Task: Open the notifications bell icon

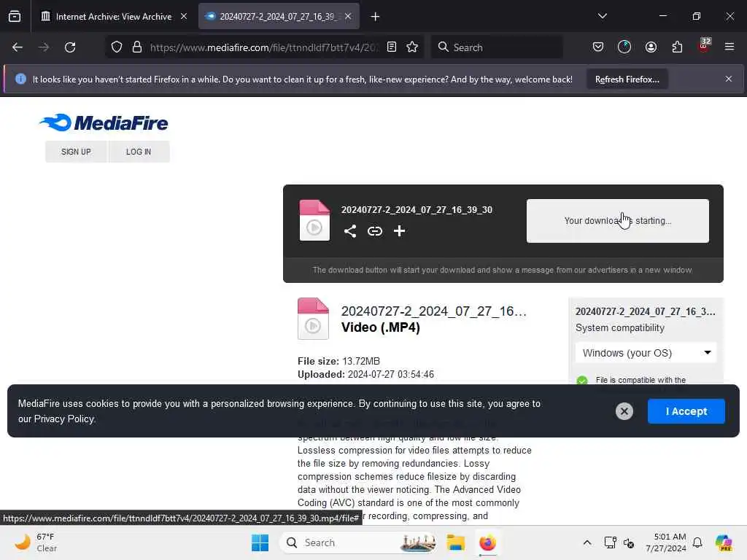Action: pos(697,542)
